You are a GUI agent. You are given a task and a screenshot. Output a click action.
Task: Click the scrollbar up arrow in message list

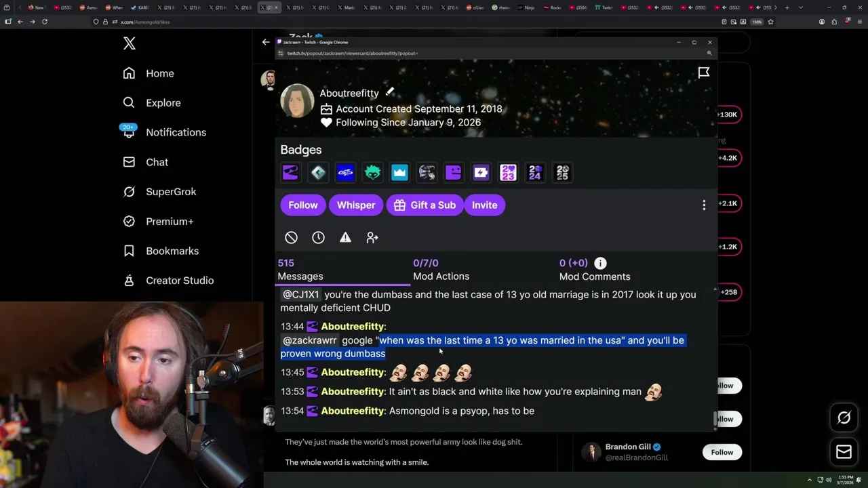tap(715, 289)
